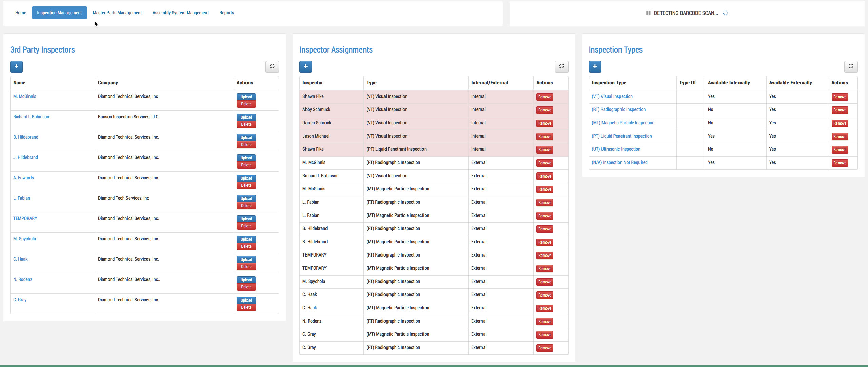Open the (RT) Radiographic Inspection link
Viewport: 868px width, 367px height.
618,109
